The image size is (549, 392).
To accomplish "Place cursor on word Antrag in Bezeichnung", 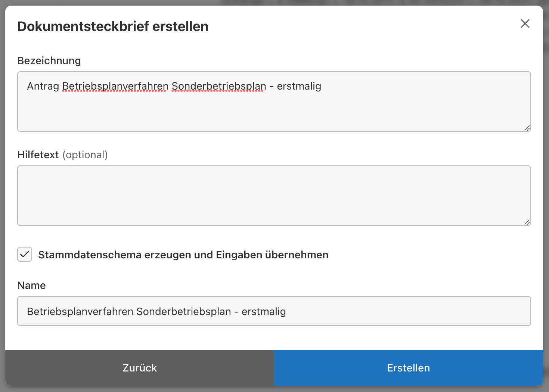I will click(x=43, y=86).
